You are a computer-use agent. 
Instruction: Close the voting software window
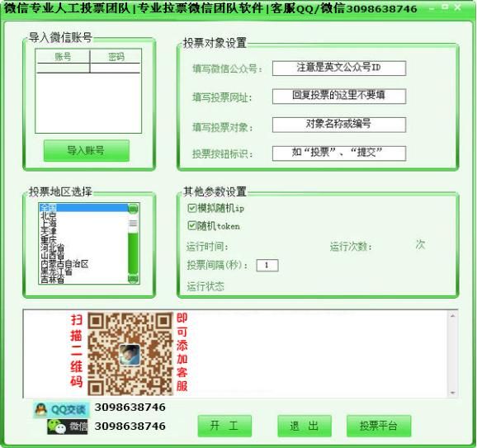point(457,7)
